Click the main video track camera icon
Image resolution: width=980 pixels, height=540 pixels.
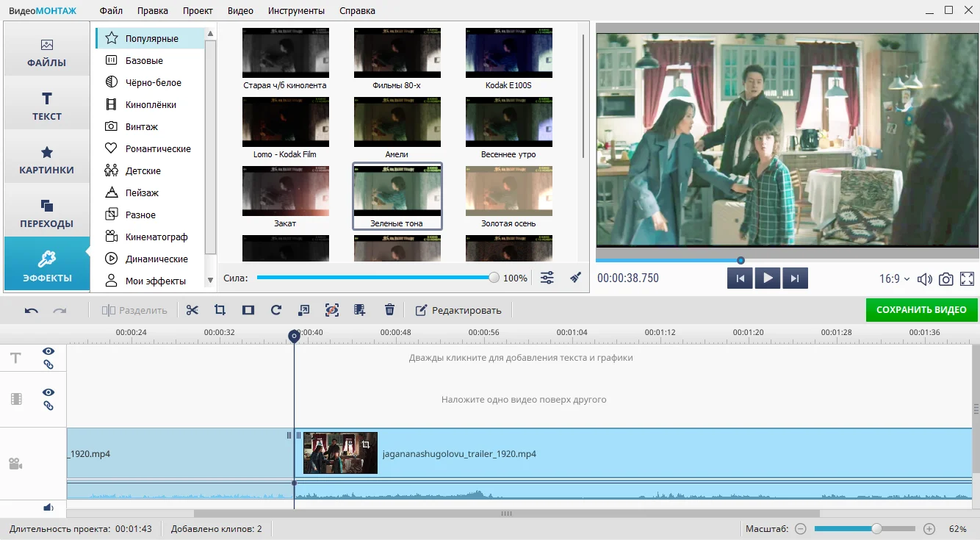click(15, 464)
